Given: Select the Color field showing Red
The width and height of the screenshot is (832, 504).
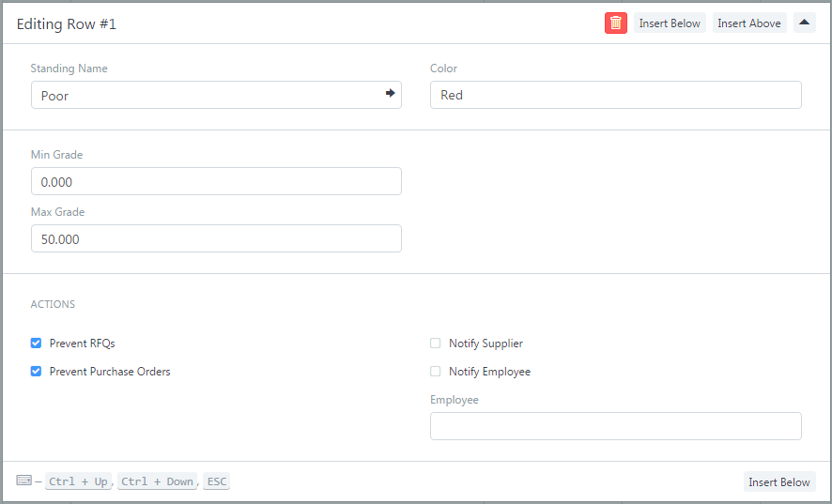Looking at the screenshot, I should click(615, 95).
